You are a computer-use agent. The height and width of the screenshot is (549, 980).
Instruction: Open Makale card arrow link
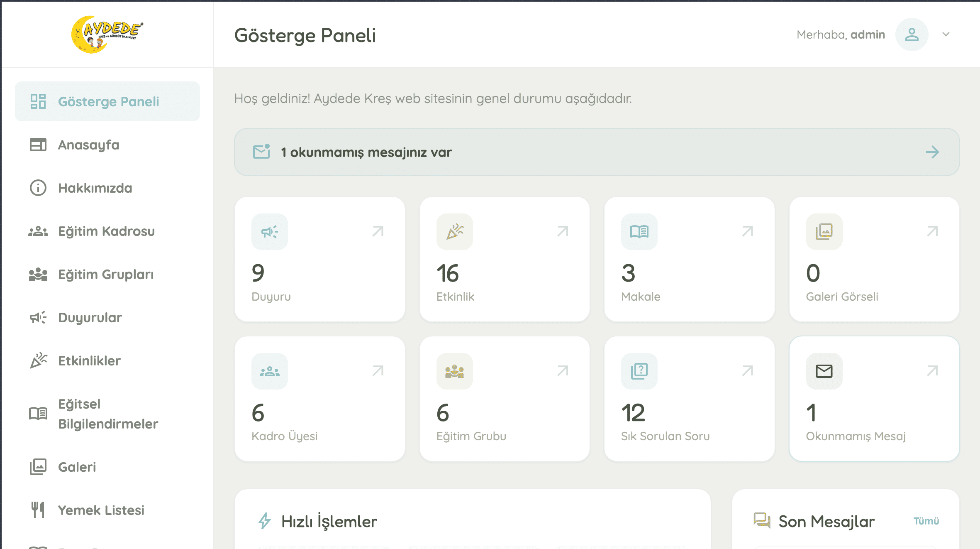coord(748,231)
